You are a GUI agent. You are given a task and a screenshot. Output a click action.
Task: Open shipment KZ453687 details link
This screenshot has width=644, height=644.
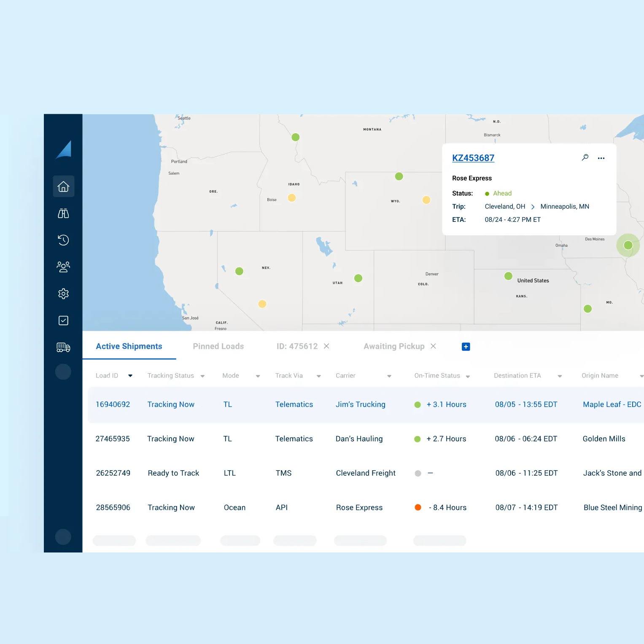(x=473, y=158)
